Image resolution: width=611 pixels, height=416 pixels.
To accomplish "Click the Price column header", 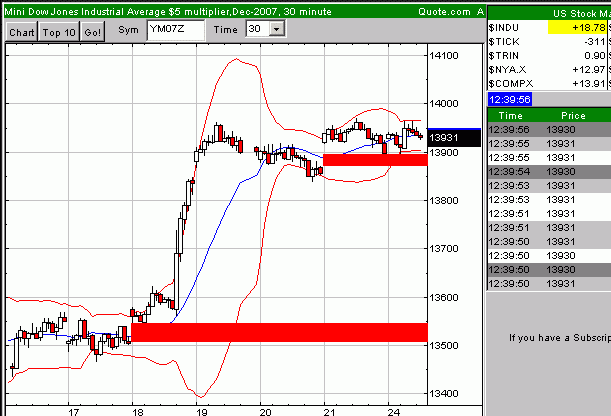I will pyautogui.click(x=573, y=116).
